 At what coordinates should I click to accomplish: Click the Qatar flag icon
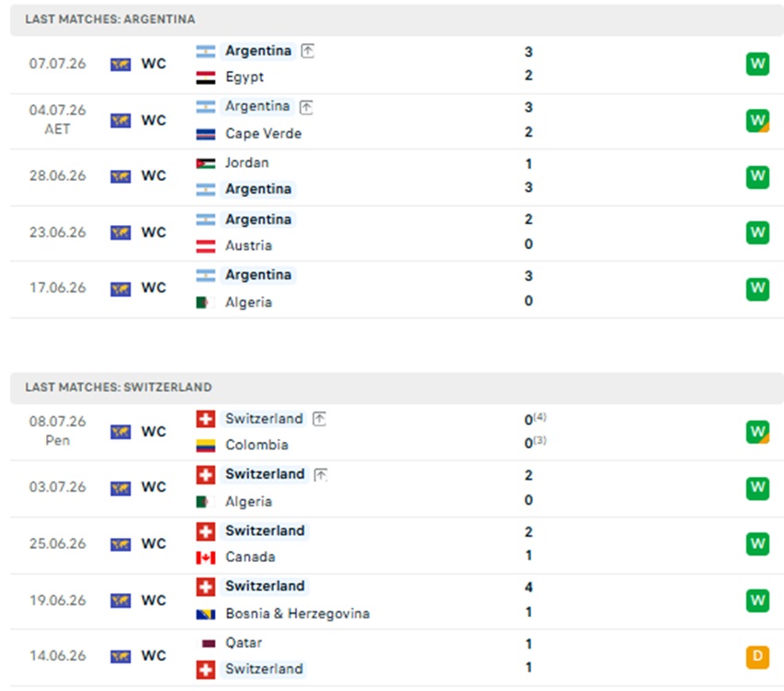point(208,644)
